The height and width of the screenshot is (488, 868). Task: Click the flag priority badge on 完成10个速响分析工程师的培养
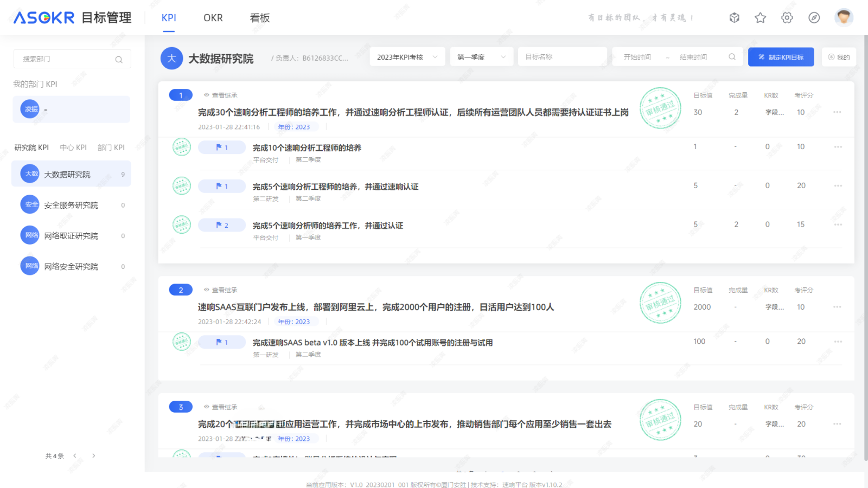tap(222, 147)
